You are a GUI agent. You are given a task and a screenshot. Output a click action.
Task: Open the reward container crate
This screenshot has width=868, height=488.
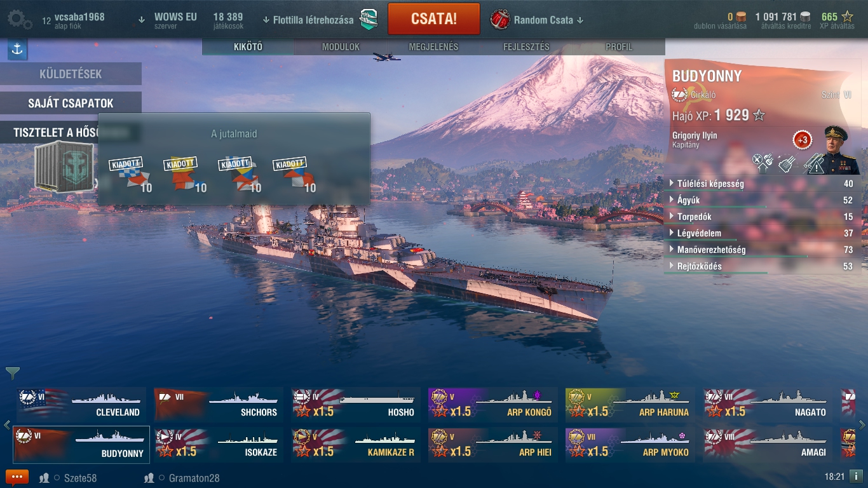64,166
